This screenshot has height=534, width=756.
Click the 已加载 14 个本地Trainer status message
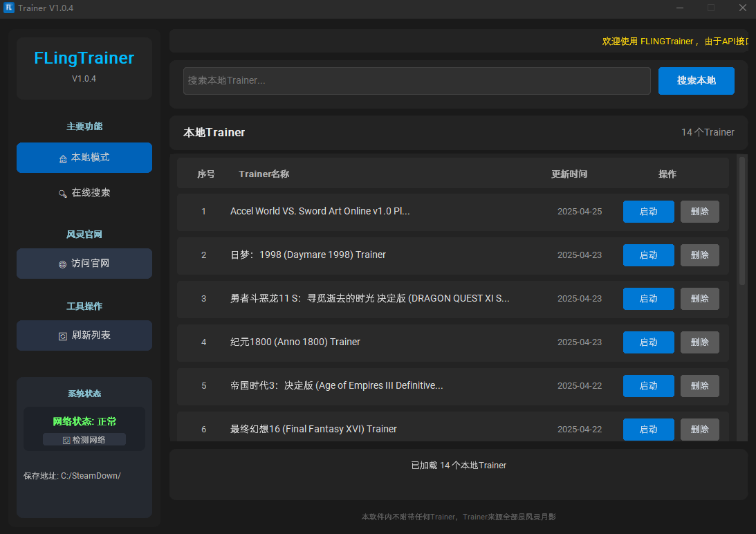[459, 466]
